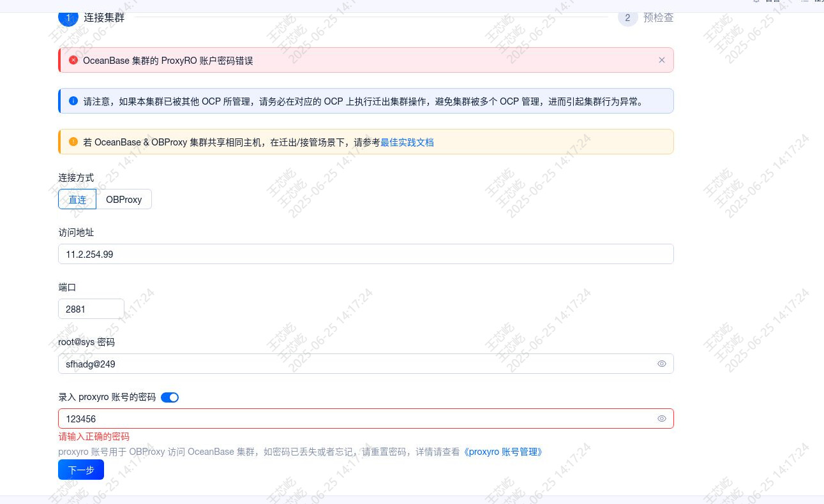The image size is (824, 504).
Task: Click the 连接方式 label
Action: 76,177
